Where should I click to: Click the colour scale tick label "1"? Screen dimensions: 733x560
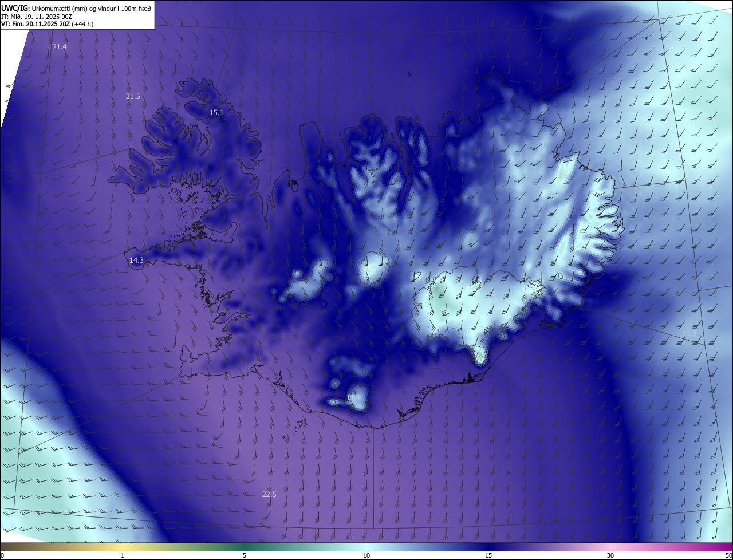click(123, 555)
